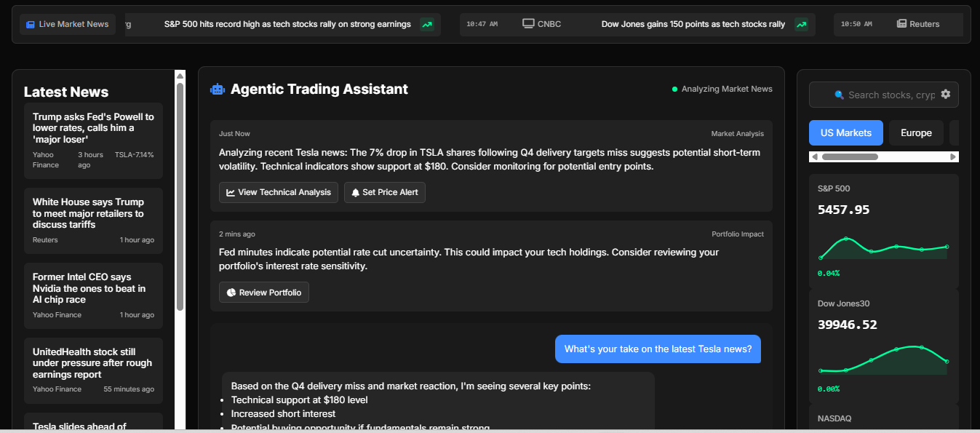
Task: Click the Dow Jones30 sparkline chart
Action: pyautogui.click(x=884, y=360)
